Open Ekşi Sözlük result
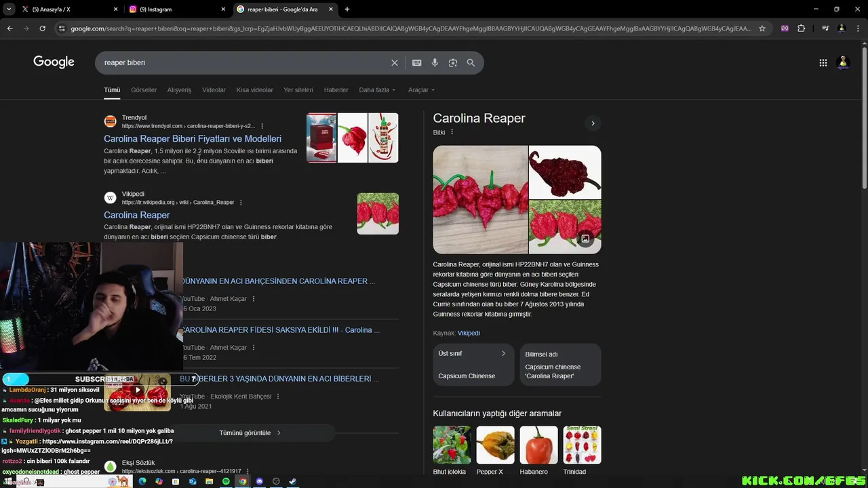The height and width of the screenshot is (488, 868). point(138,463)
